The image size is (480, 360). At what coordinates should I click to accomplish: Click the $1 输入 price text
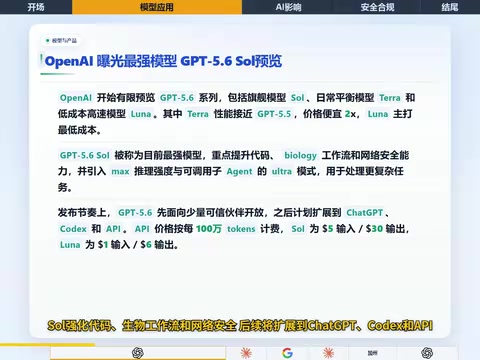click(x=114, y=245)
